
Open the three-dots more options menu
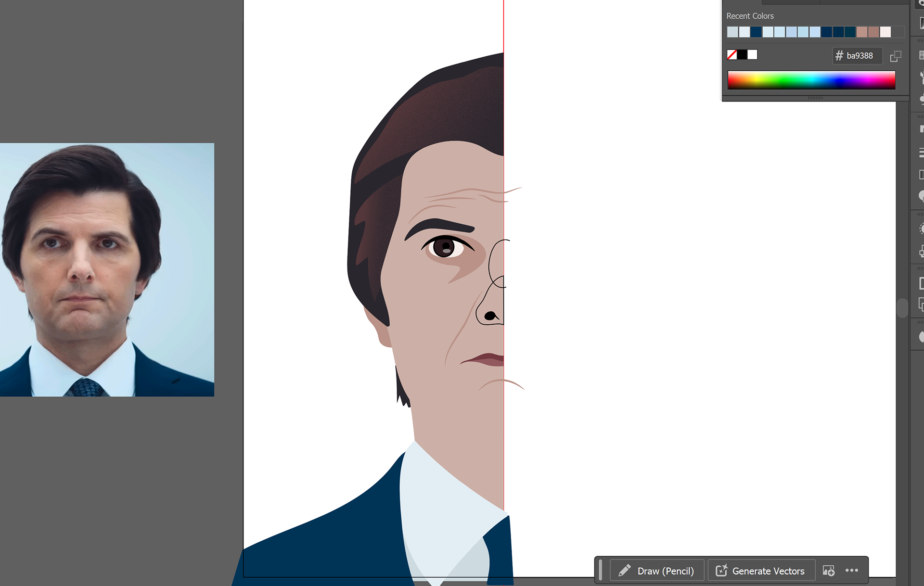pos(852,571)
